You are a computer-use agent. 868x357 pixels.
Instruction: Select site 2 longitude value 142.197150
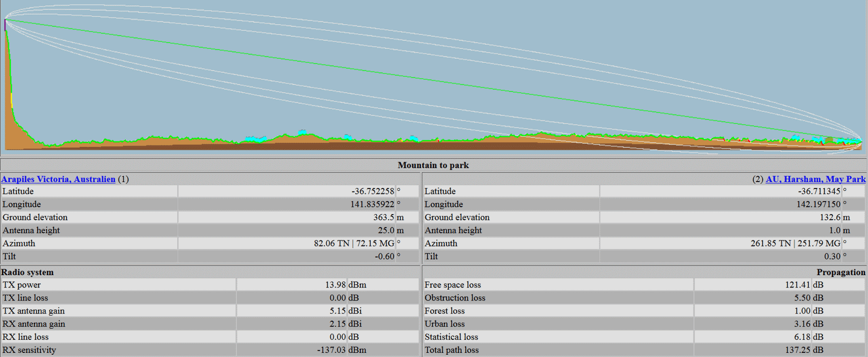point(818,205)
